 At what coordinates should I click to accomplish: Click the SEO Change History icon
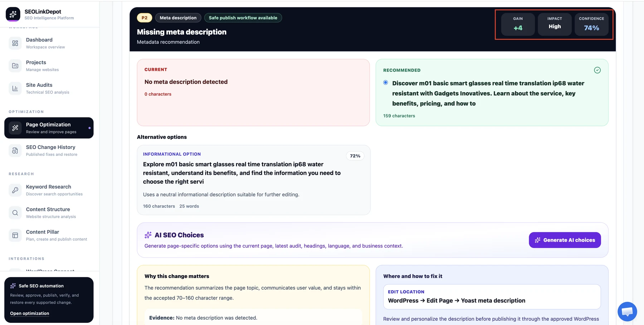tap(15, 151)
